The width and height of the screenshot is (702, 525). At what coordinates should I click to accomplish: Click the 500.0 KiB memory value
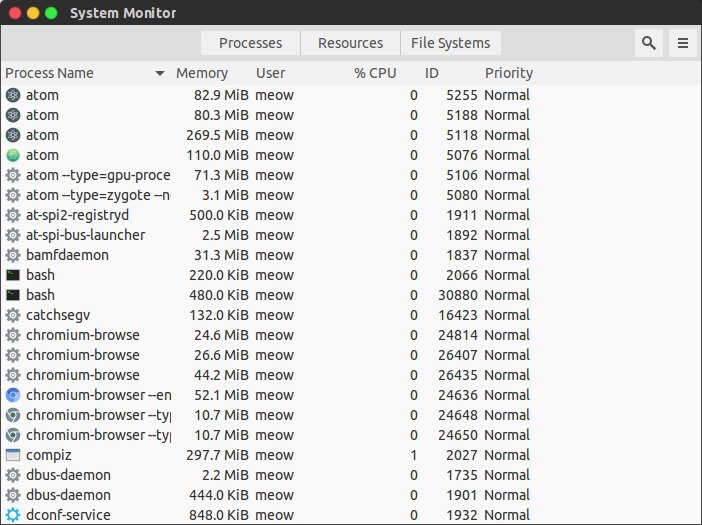pyautogui.click(x=218, y=215)
